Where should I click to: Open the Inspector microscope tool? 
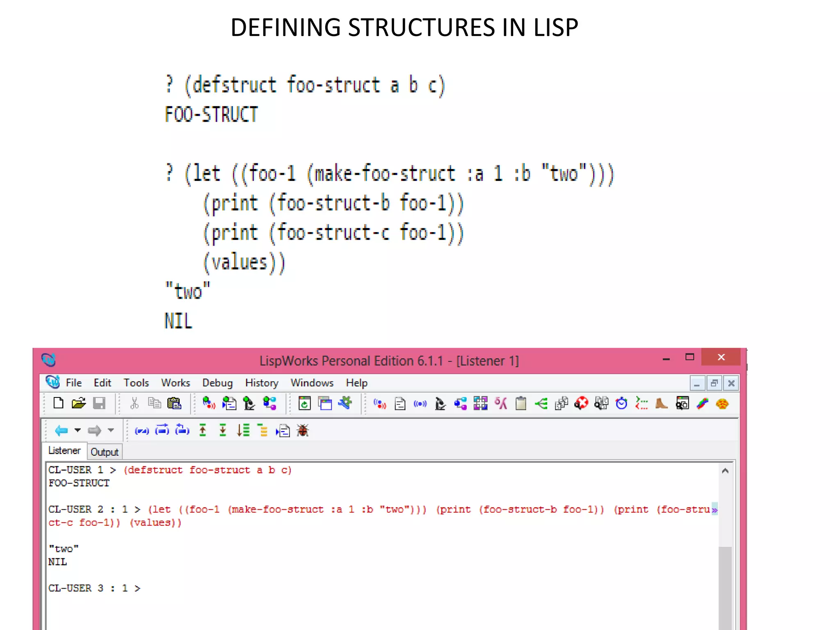(440, 404)
